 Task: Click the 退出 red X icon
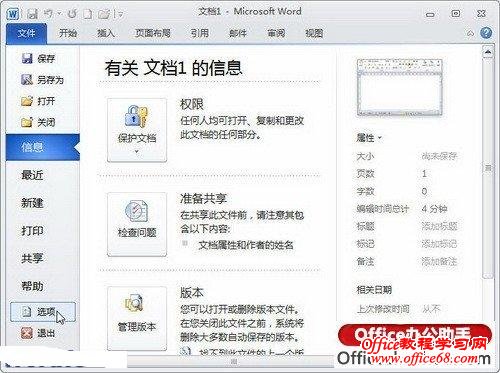click(x=27, y=333)
